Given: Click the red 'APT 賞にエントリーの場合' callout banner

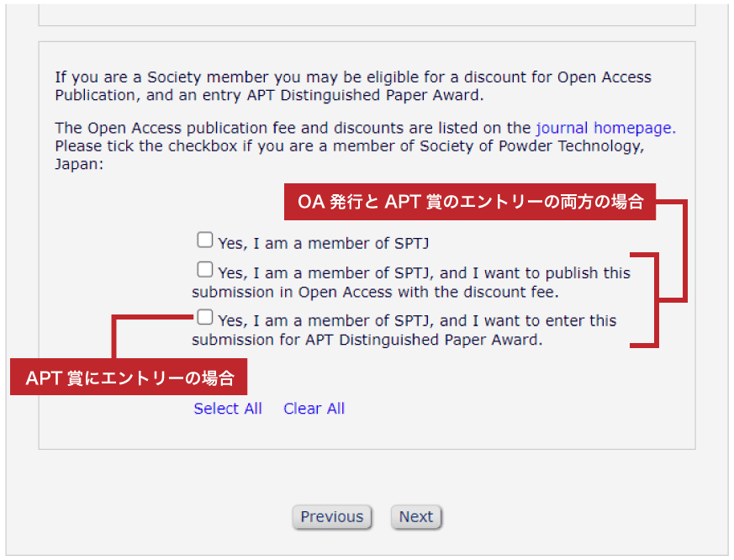Looking at the screenshot, I should [129, 377].
